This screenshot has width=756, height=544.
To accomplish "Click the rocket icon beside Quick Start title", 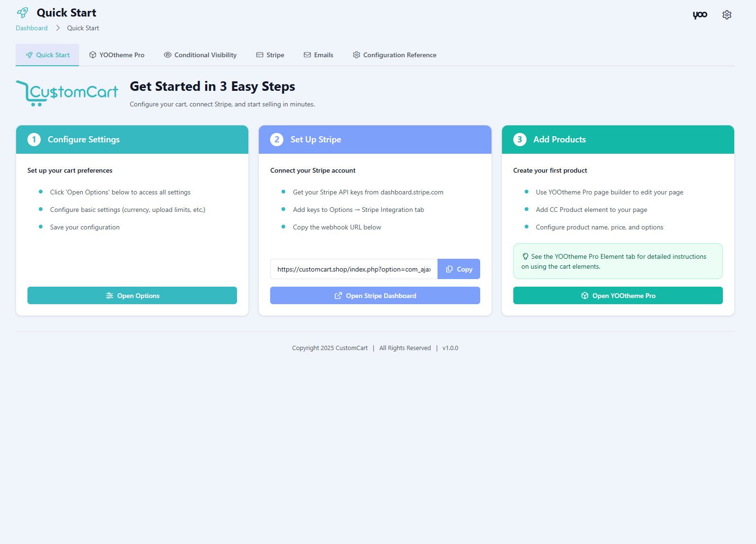I will (22, 13).
